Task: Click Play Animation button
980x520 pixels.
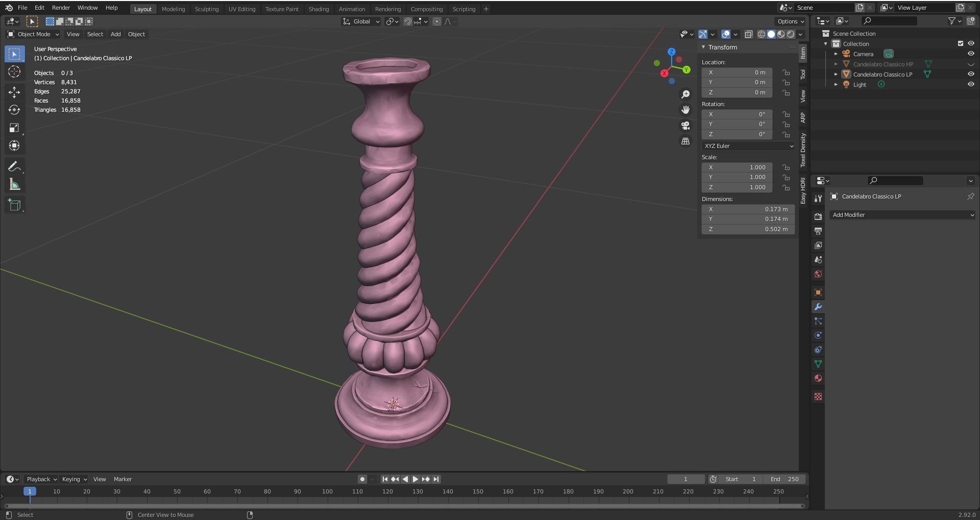Action: tap(415, 479)
